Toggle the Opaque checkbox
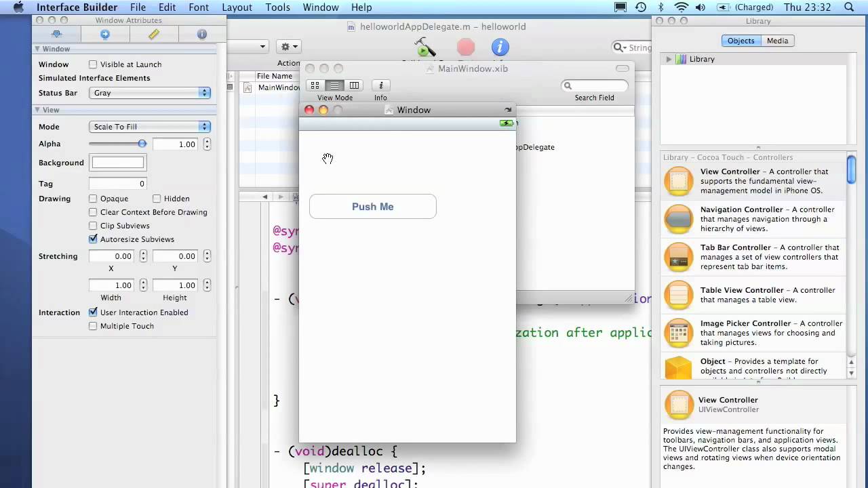This screenshot has height=488, width=868. coord(93,199)
